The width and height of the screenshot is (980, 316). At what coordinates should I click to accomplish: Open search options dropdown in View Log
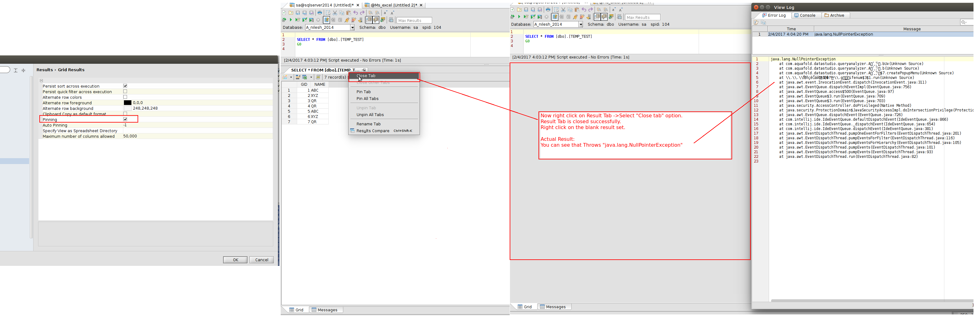pos(964,22)
